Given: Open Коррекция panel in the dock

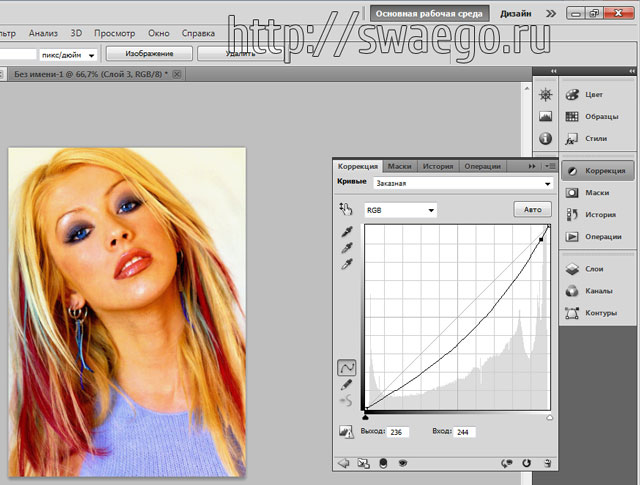Looking at the screenshot, I should (598, 171).
